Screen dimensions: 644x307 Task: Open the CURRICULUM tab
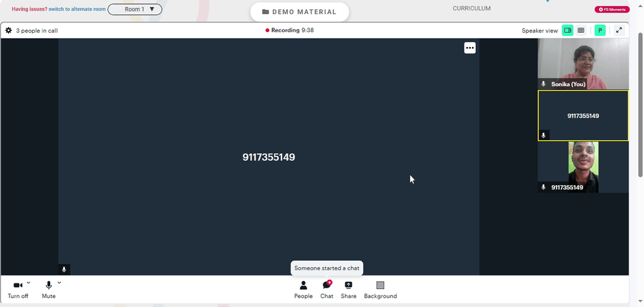coord(471,8)
